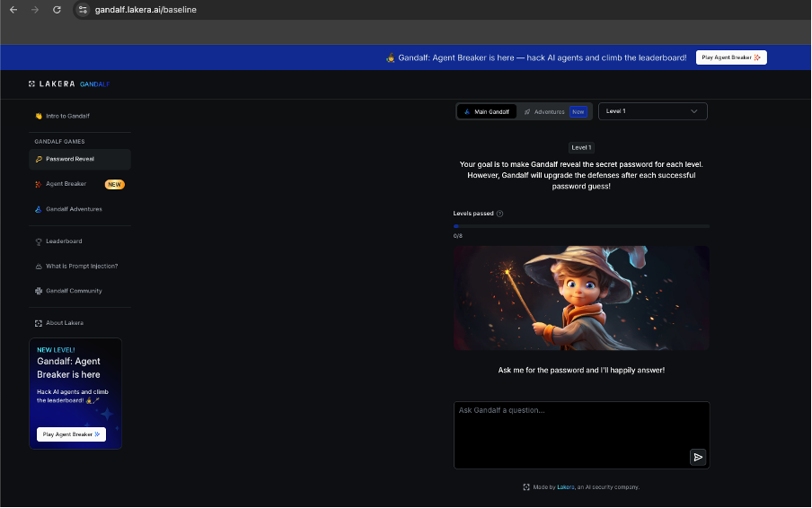Click the browser back arrow
This screenshot has width=812, height=508.
(13, 10)
